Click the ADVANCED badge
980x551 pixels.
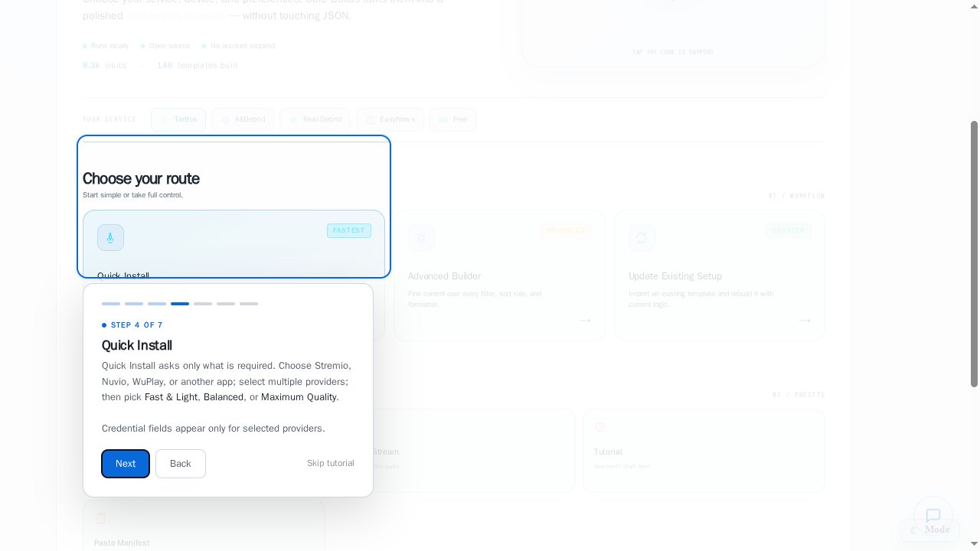(566, 230)
